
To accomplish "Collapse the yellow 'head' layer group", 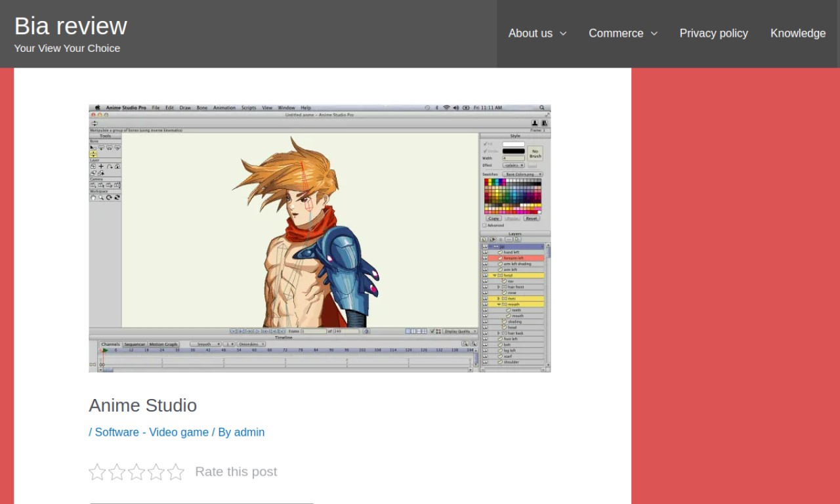I will [x=495, y=276].
